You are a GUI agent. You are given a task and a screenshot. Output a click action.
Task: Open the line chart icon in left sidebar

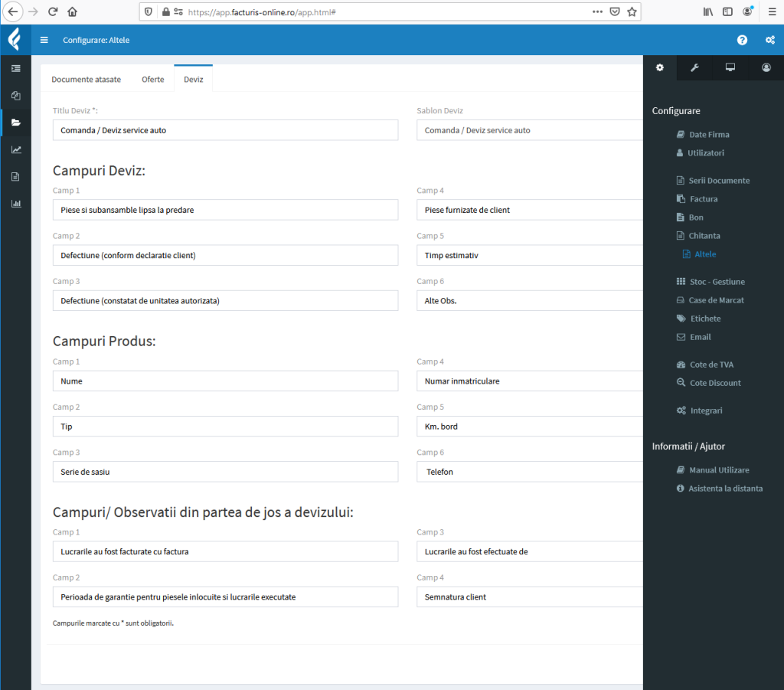16,149
